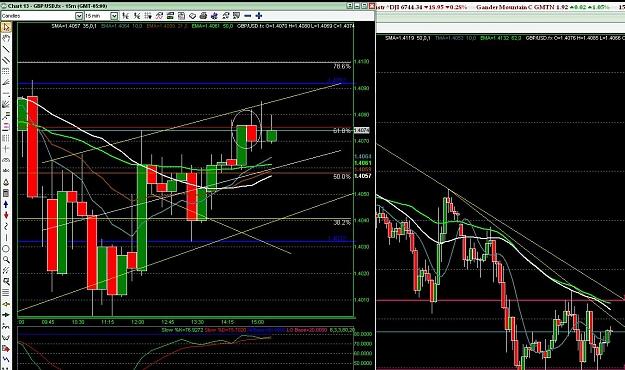Image resolution: width=625 pixels, height=370 pixels.
Task: Place a blue up arrow marker
Action: click(x=6, y=205)
